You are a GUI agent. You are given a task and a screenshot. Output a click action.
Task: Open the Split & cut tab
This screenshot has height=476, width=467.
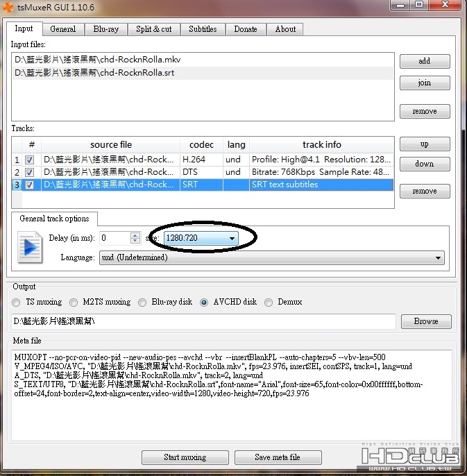[154, 29]
